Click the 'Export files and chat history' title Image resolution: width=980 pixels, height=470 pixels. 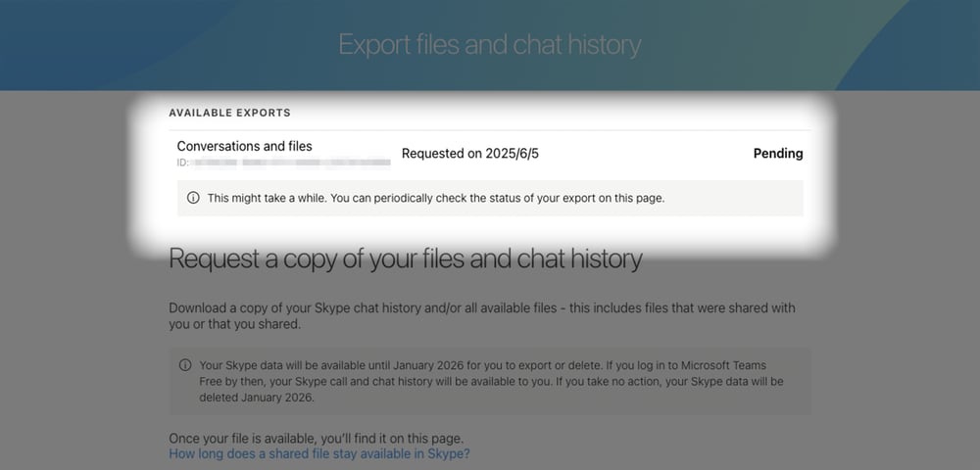[x=490, y=45]
